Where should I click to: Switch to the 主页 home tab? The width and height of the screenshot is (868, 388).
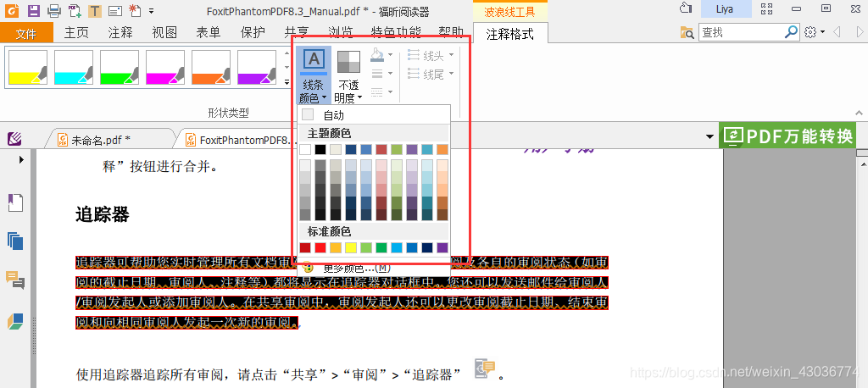pos(76,33)
